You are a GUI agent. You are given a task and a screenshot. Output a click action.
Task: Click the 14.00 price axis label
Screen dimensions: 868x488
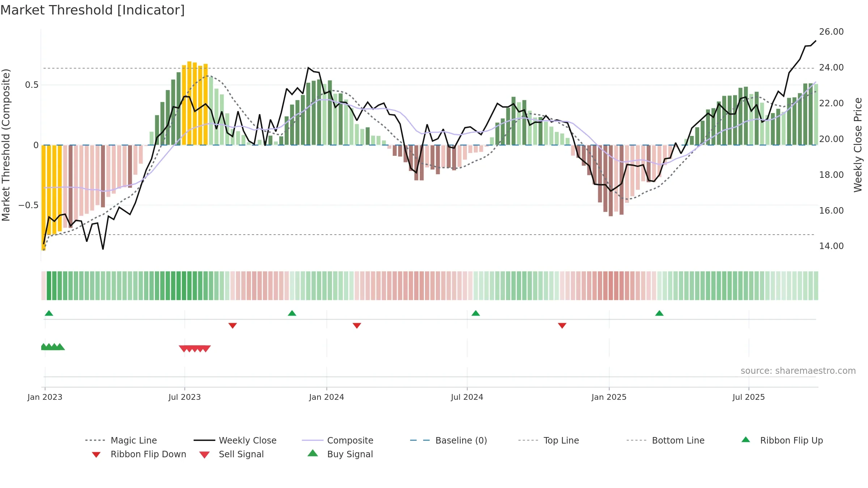click(831, 246)
